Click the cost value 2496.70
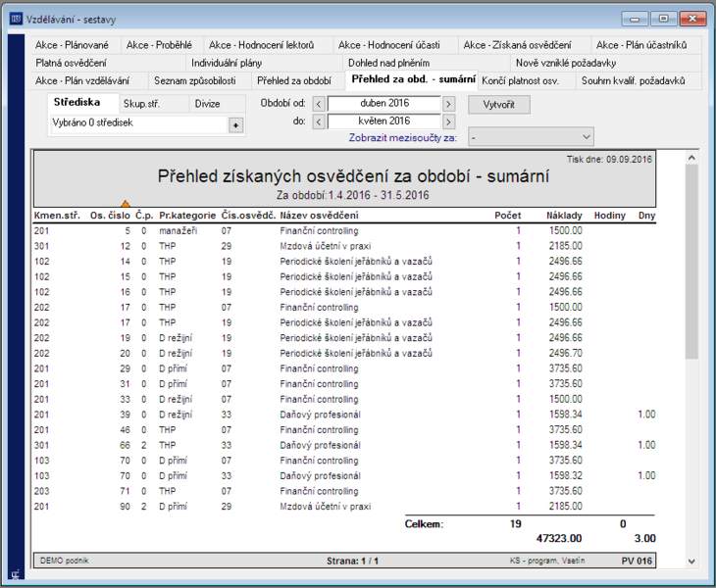716x588 pixels. click(x=565, y=354)
